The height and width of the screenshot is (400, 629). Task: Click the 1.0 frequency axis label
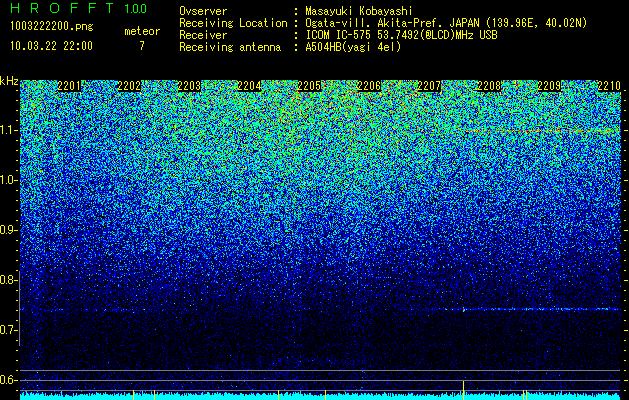(7, 181)
